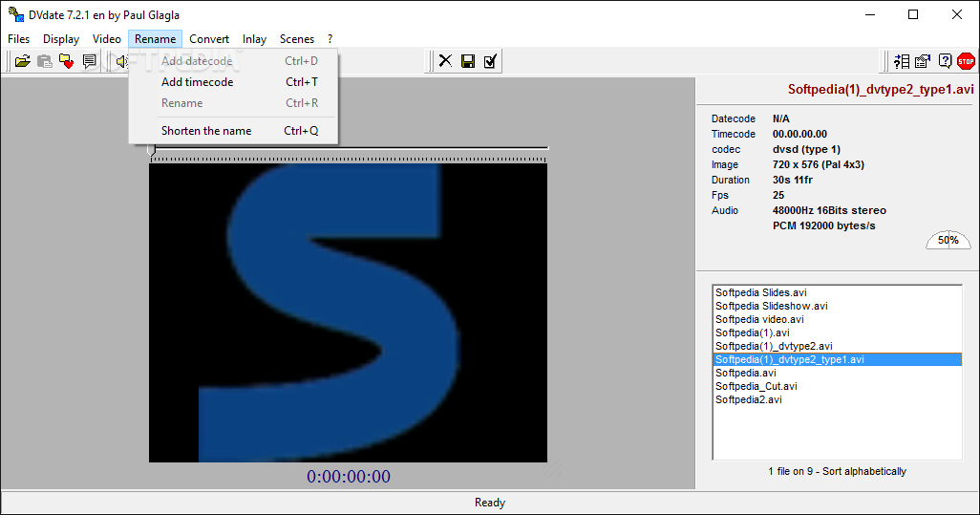Select Softpedia(1)_dvtype2.avi in file list
The width and height of the screenshot is (980, 515).
click(837, 346)
